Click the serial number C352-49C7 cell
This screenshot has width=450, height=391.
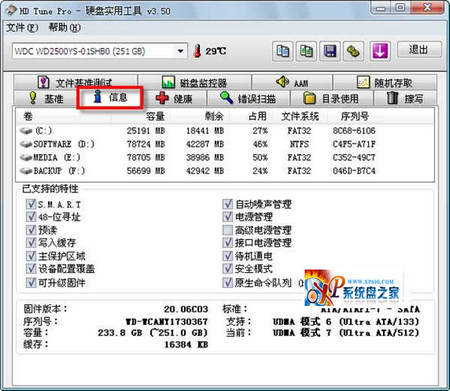tap(354, 157)
